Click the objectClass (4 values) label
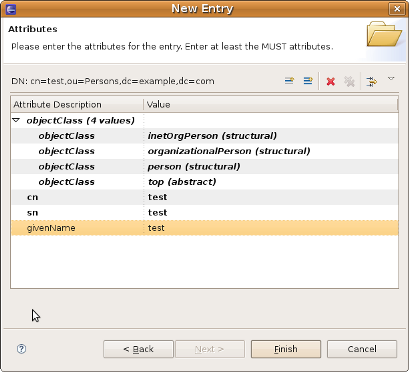409x372 pixels. (x=81, y=120)
